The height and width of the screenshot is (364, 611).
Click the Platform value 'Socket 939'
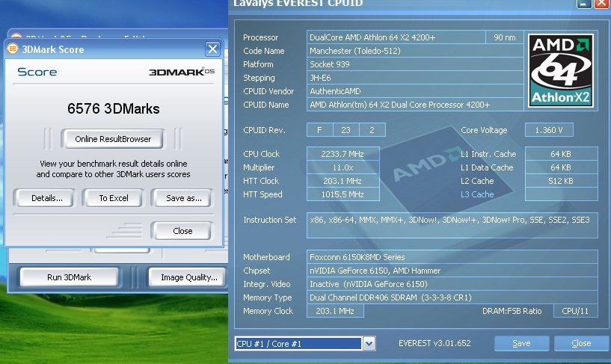pyautogui.click(x=415, y=64)
